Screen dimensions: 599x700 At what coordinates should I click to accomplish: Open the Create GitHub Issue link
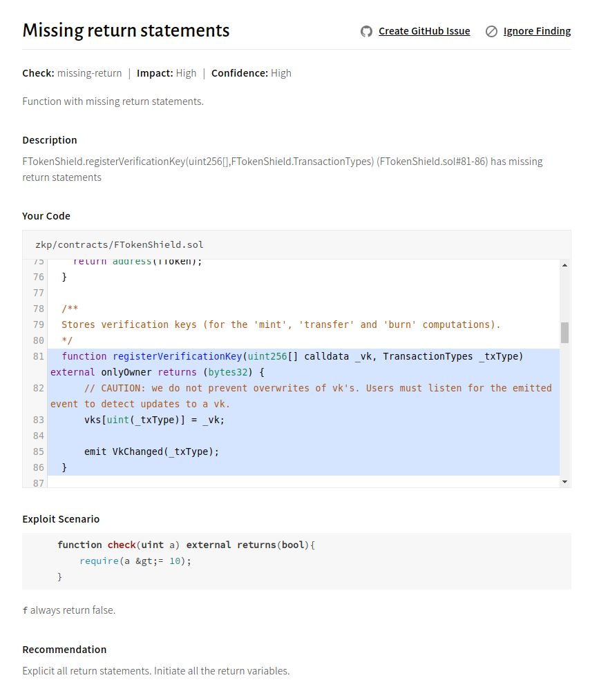424,31
